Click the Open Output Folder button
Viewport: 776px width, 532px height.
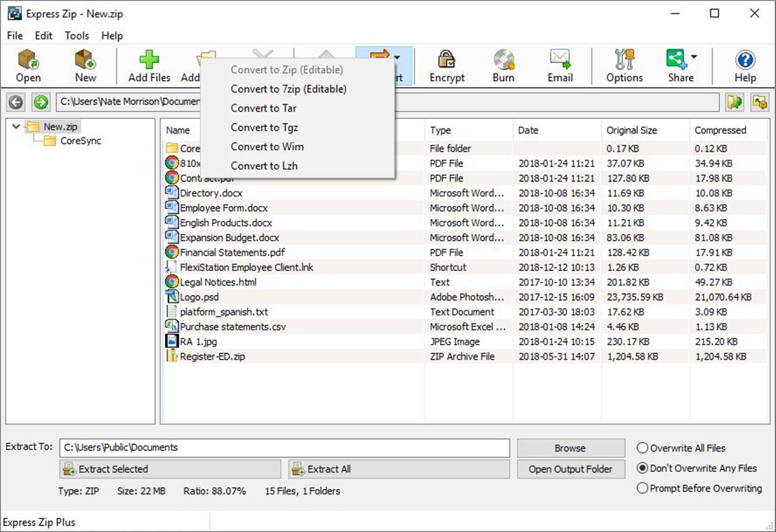(x=571, y=468)
